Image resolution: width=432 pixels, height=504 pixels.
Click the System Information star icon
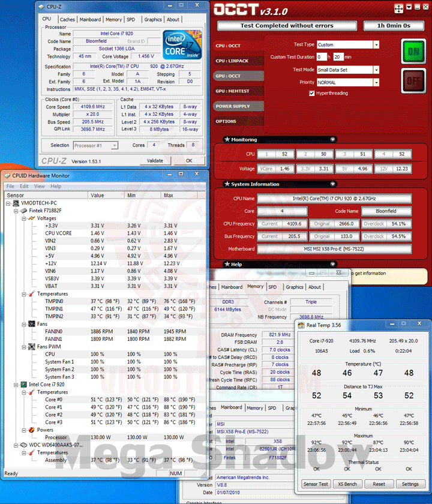point(227,184)
